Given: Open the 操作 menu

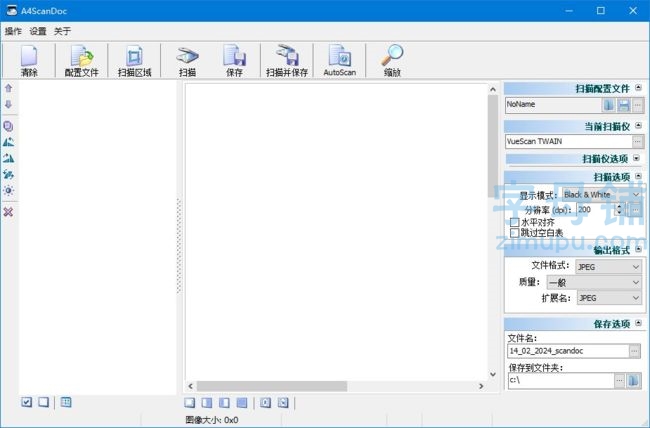Looking at the screenshot, I should pyautogui.click(x=13, y=31).
